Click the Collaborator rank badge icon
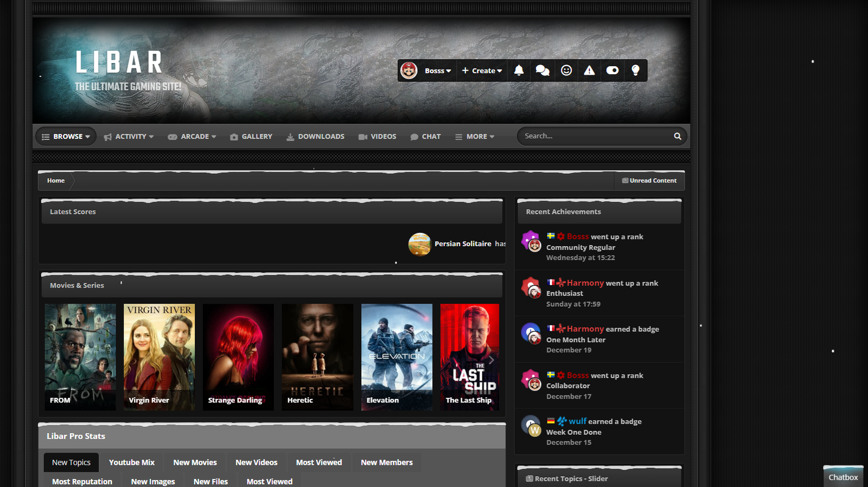The width and height of the screenshot is (868, 487). (x=530, y=378)
